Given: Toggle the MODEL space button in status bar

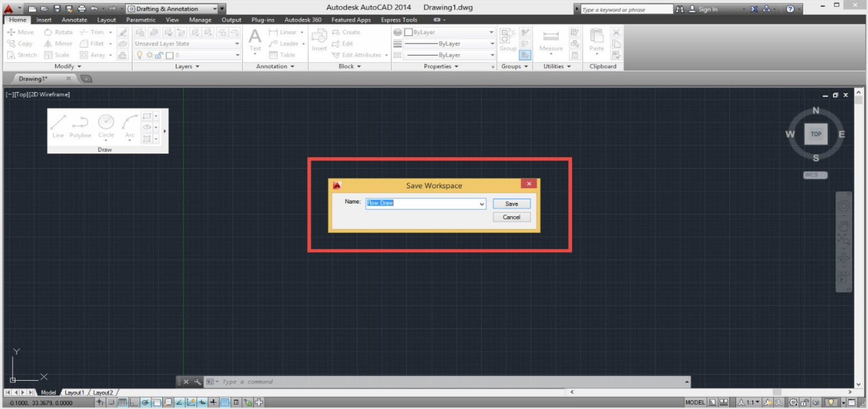Looking at the screenshot, I should click(x=695, y=402).
